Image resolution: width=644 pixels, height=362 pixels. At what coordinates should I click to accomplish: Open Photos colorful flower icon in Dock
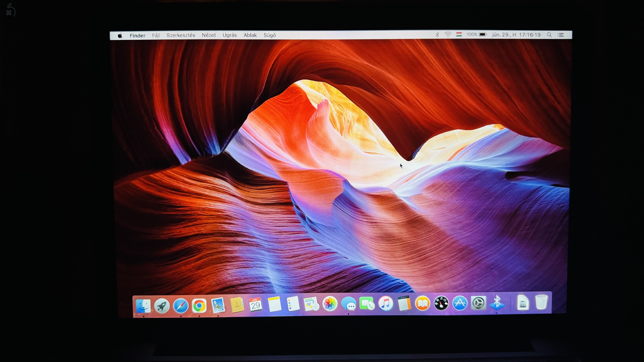click(330, 304)
